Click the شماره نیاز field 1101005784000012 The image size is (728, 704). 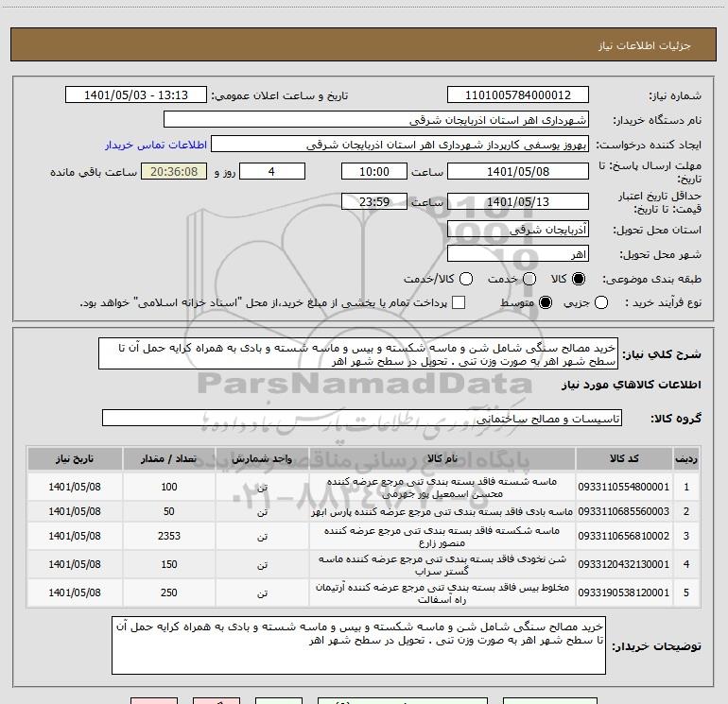[x=518, y=95]
